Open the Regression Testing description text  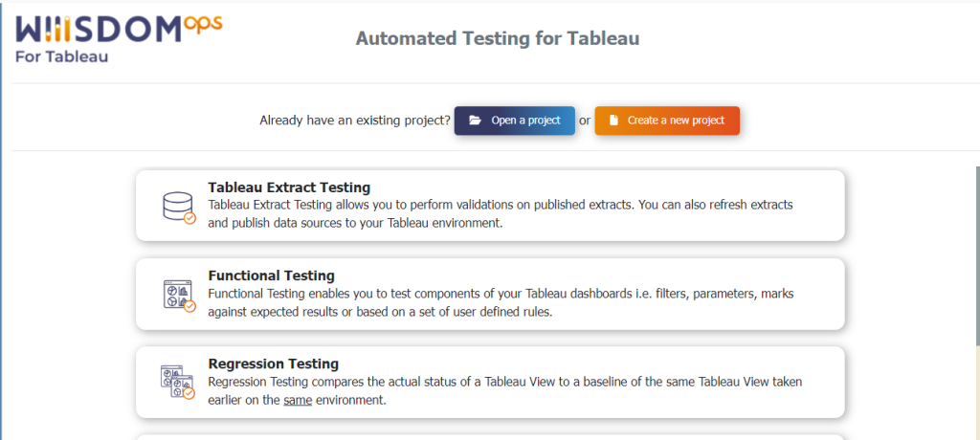tap(505, 390)
